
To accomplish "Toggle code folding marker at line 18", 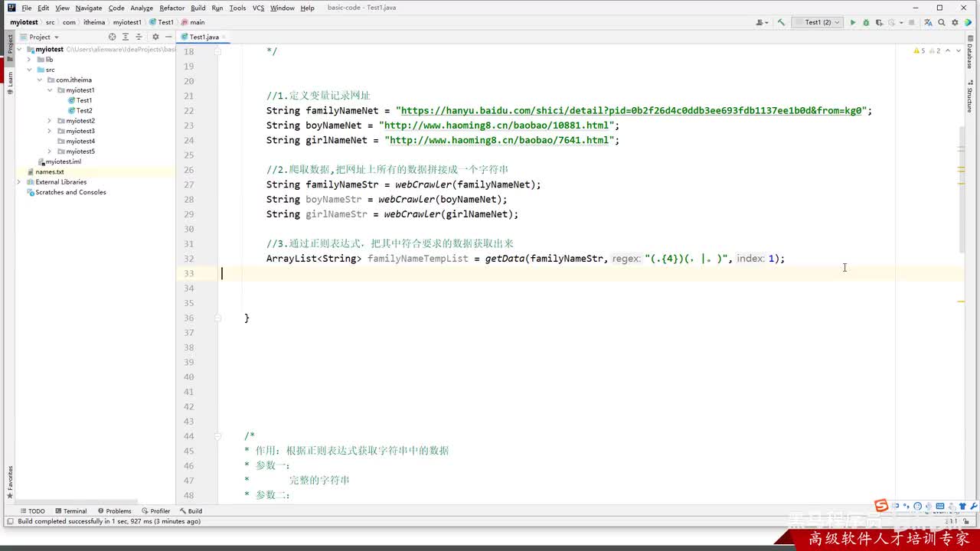I will [217, 51].
